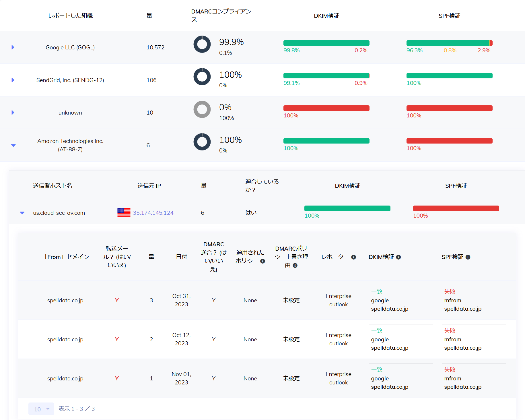Click the 送信元 IP column header
525x420 pixels.
[149, 186]
